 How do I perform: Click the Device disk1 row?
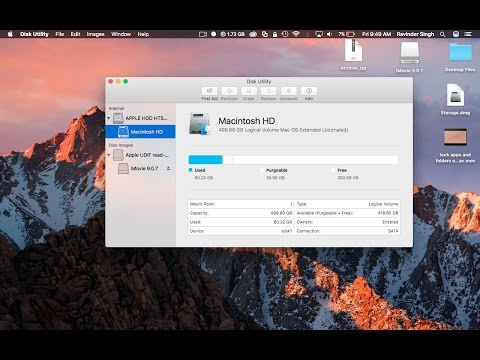point(241,231)
